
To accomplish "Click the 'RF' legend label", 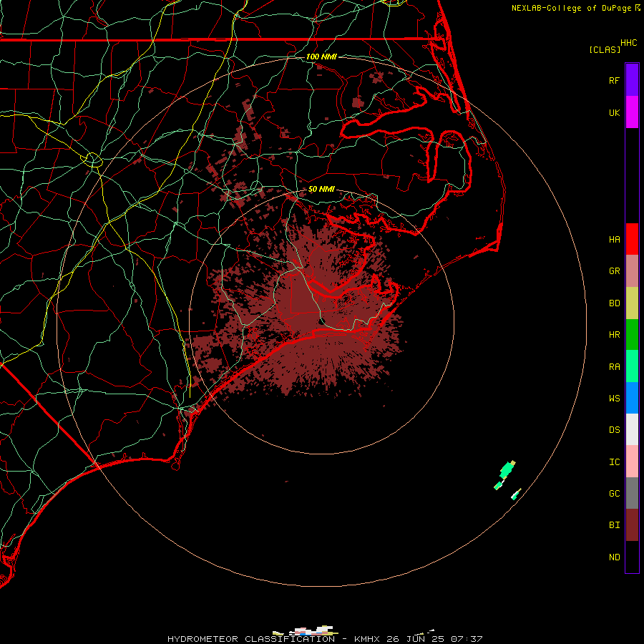I will click(614, 80).
